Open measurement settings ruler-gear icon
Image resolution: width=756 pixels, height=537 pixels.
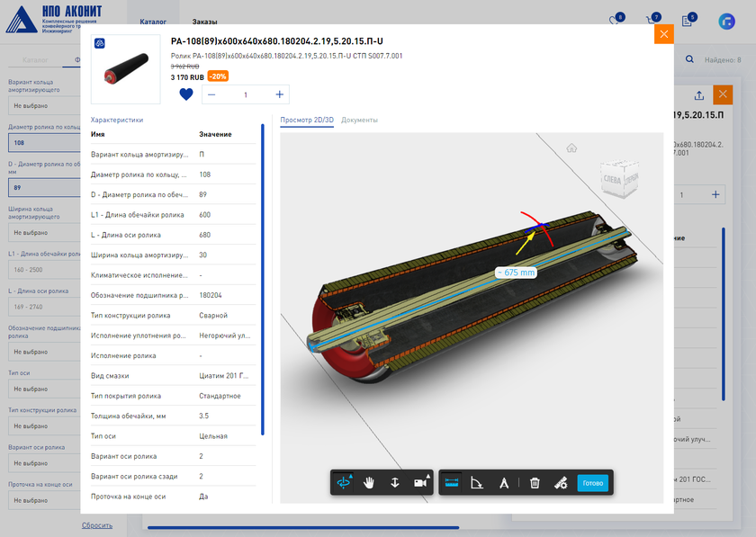560,483
